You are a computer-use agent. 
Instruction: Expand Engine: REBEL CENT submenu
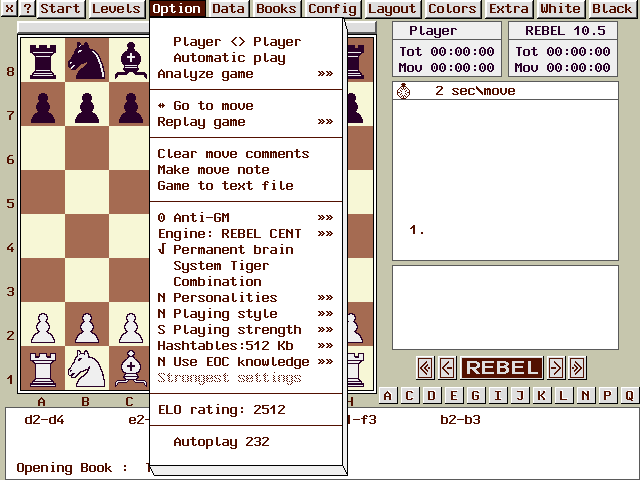pos(246,233)
